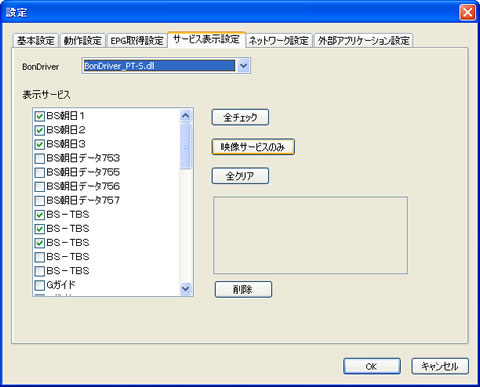
Task: Switch to 外部アプリケーション設定 tab
Action: pos(363,41)
